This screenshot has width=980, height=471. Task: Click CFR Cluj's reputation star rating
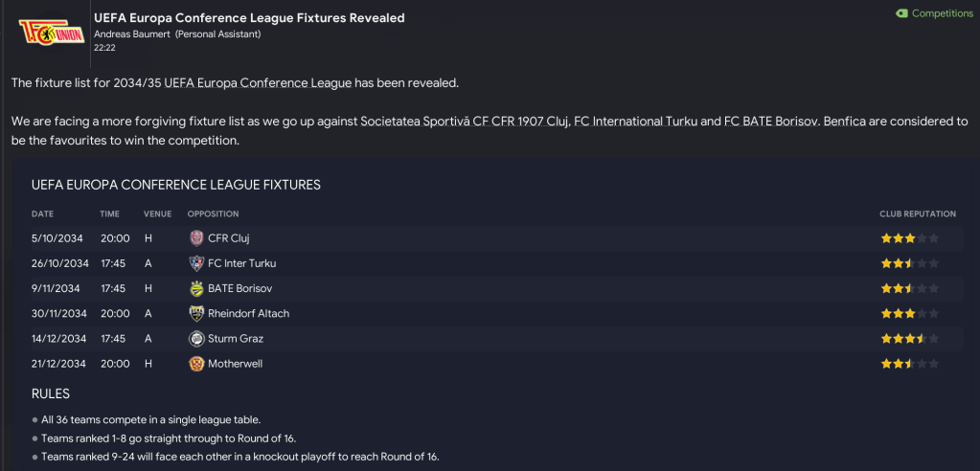[909, 238]
